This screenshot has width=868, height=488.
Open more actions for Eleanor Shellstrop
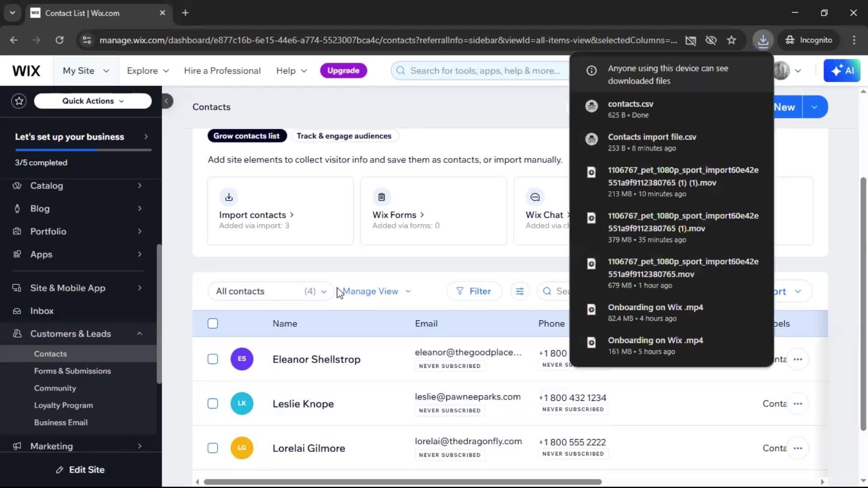798,359
